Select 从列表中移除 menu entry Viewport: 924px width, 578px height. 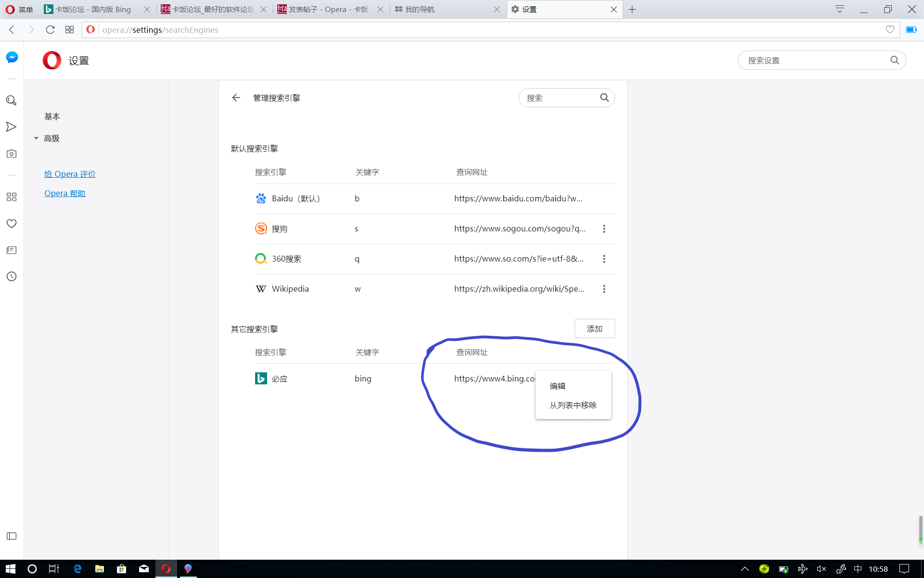tap(573, 405)
